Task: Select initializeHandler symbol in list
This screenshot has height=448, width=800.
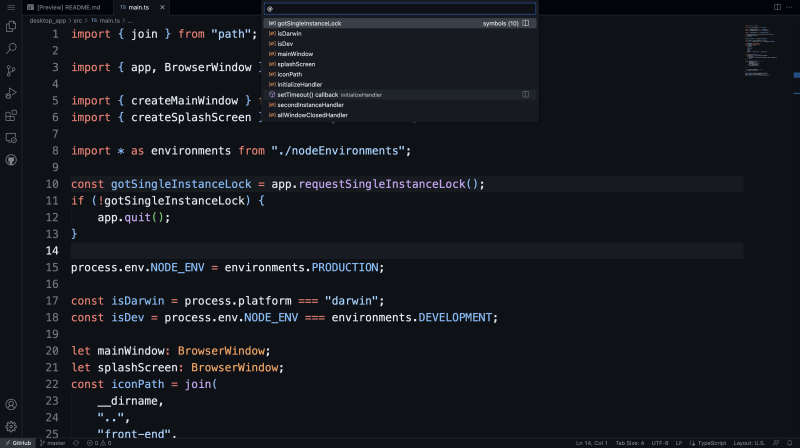Action: point(399,85)
